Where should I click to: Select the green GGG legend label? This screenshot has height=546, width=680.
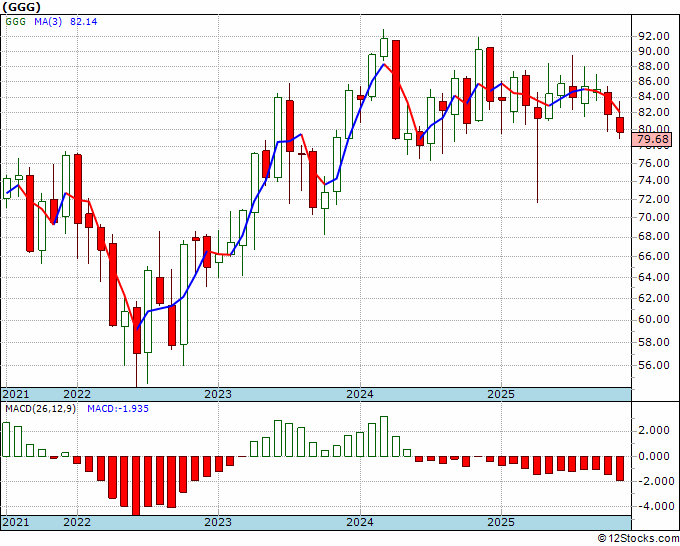pos(16,21)
